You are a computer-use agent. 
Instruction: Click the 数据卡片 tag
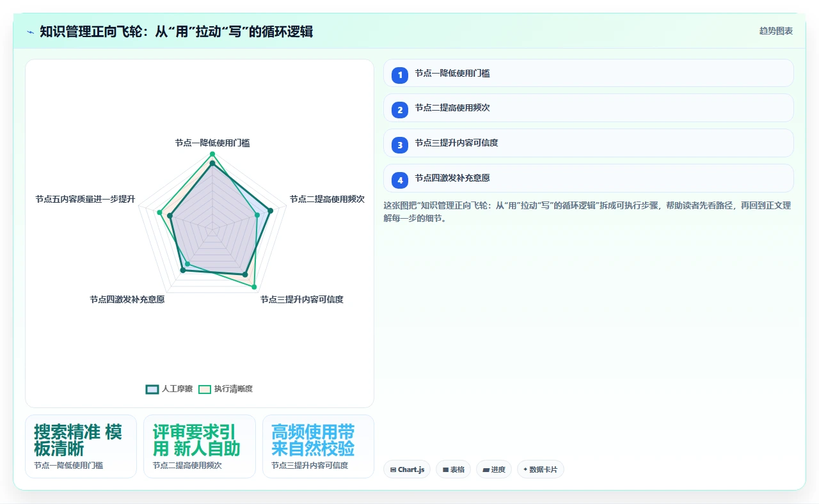[540, 469]
